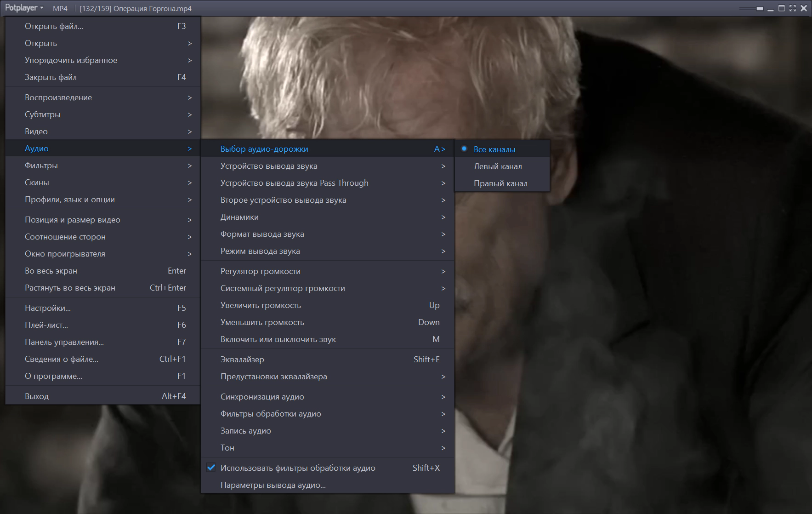Select 'Правый канал' option
812x514 pixels.
[x=502, y=183]
